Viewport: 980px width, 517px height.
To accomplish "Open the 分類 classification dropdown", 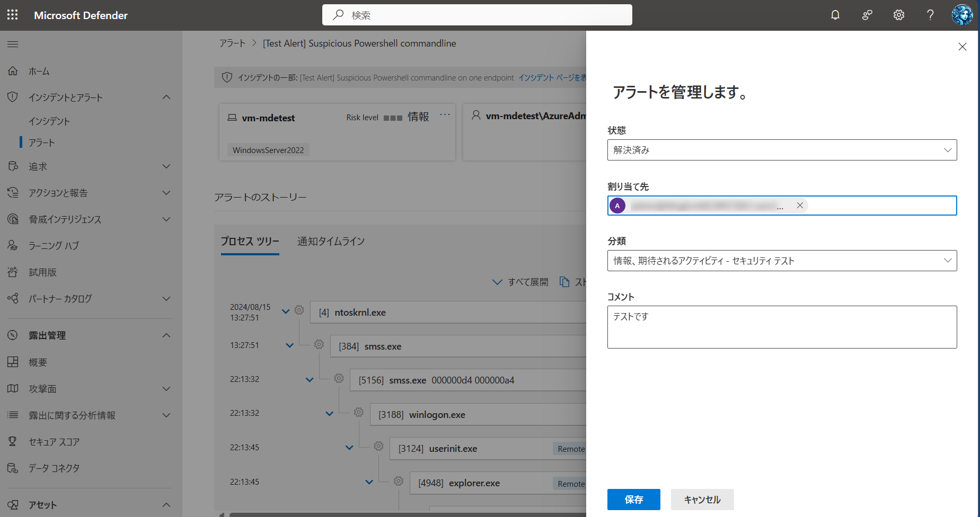I will tap(782, 261).
